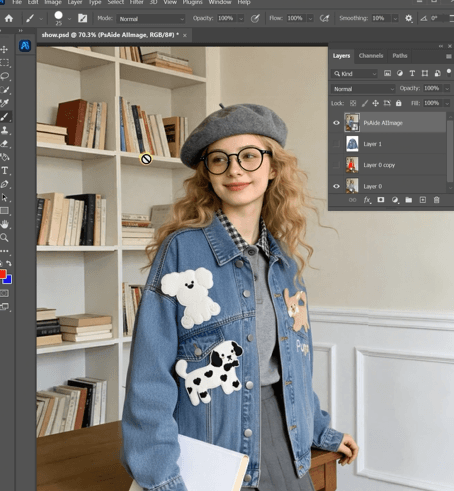Toggle Quick Mask mode

pos(5,293)
